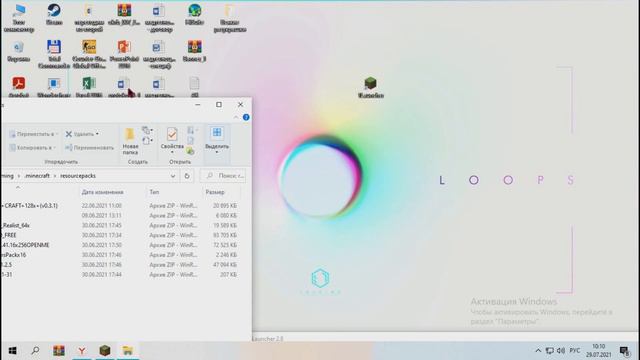Sort files by the Type (Тип) column
This screenshot has height=360, width=640.
click(154, 192)
